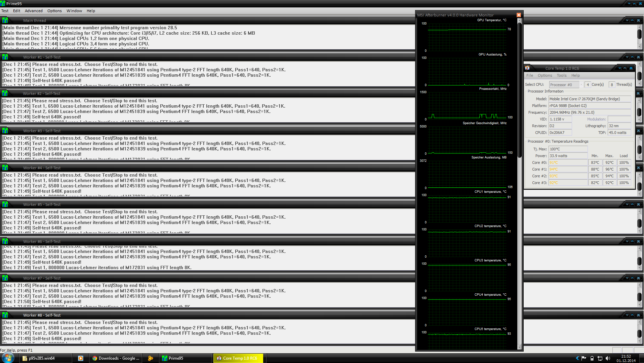Click the media player taskbar icon
The height and width of the screenshot is (363, 644).
[81, 358]
